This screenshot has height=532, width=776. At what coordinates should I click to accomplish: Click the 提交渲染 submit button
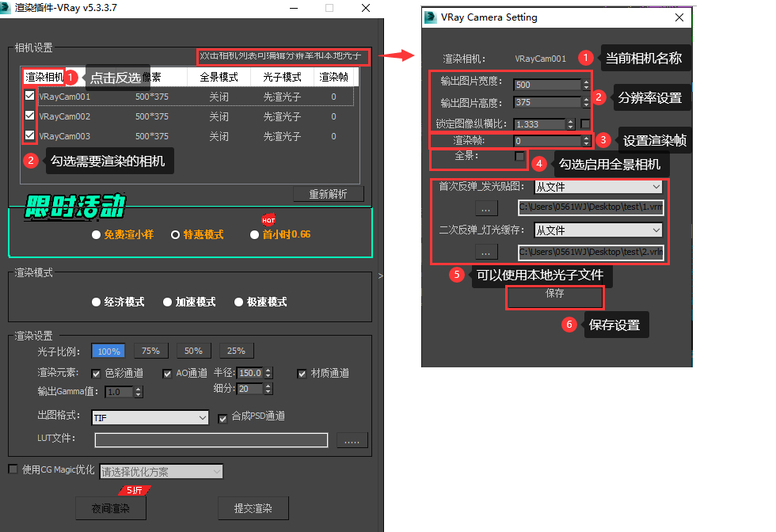click(x=253, y=508)
